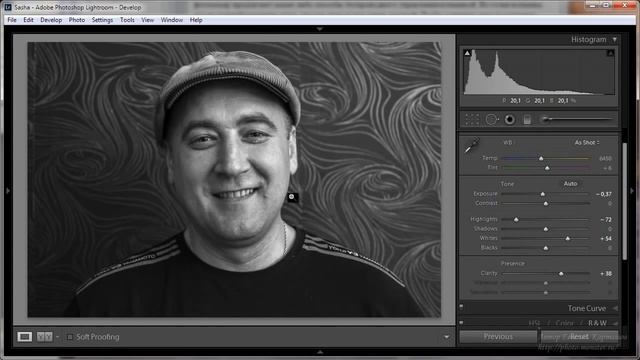
Task: Open the Develop menu
Action: click(51, 20)
